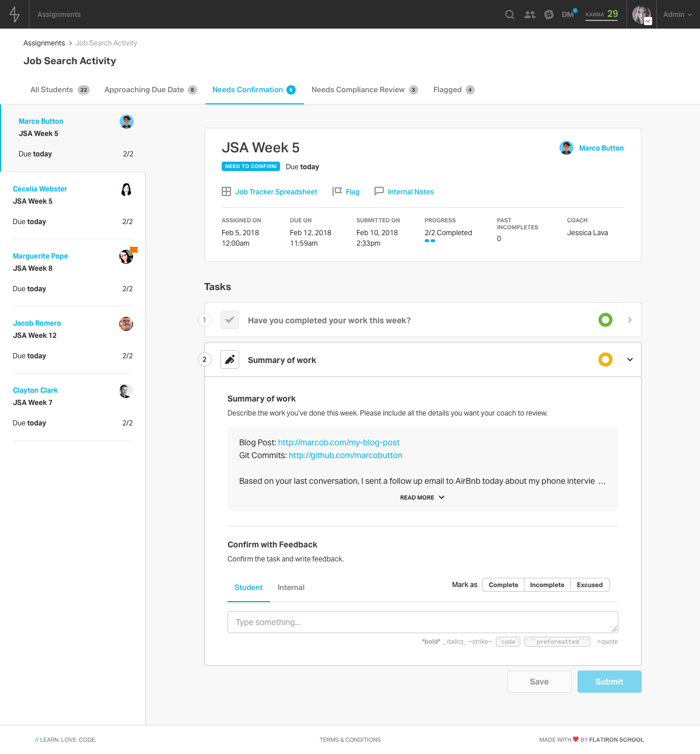Click the pencil icon on Summary of work
This screenshot has height=754, width=700.
coord(230,359)
